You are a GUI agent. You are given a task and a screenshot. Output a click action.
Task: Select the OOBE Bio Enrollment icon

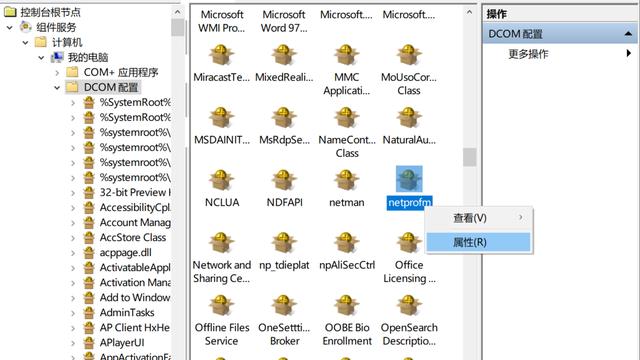(346, 305)
